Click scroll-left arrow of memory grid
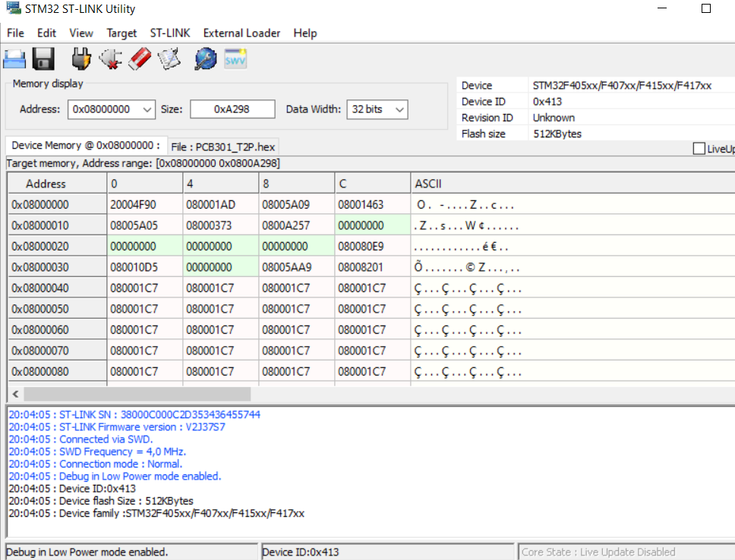Image resolution: width=735 pixels, height=560 pixels. click(15, 394)
